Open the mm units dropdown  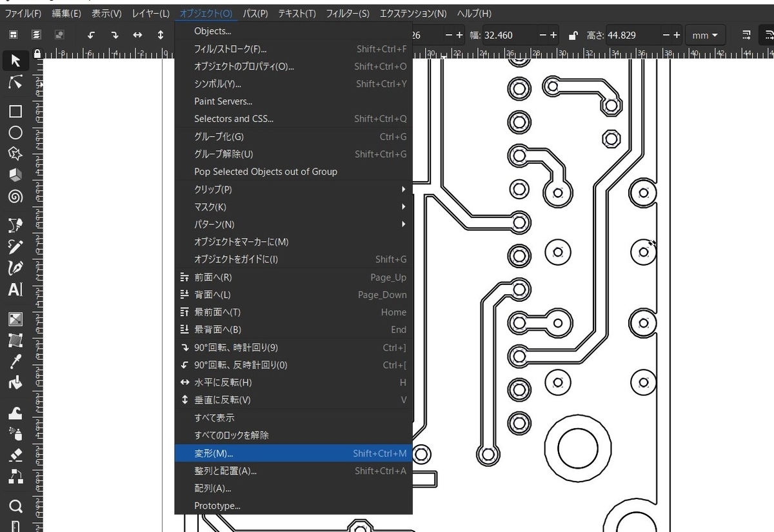(x=705, y=35)
